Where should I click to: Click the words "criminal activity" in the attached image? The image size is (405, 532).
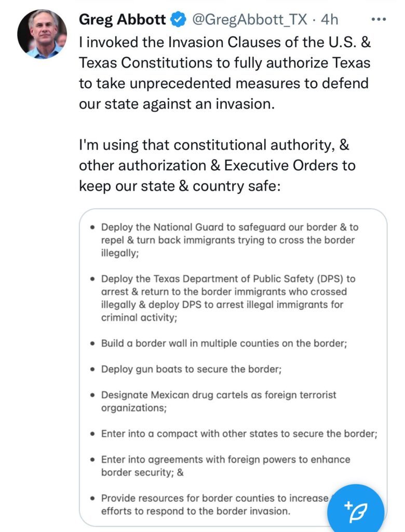point(139,317)
